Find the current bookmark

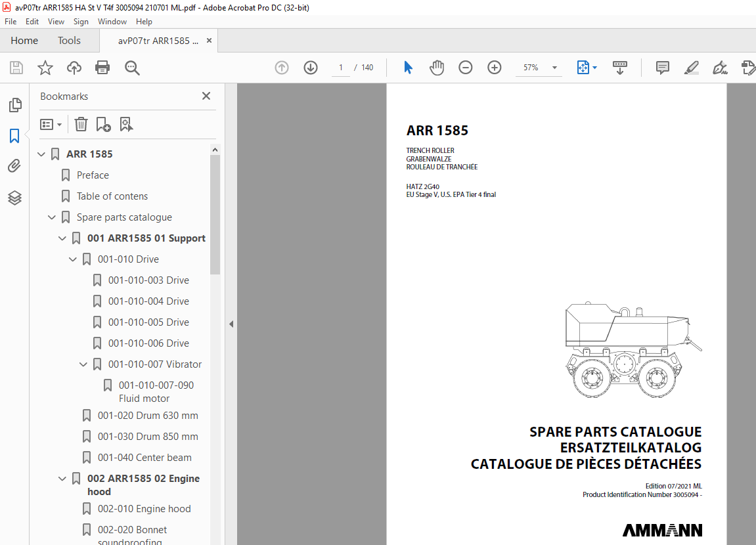126,124
